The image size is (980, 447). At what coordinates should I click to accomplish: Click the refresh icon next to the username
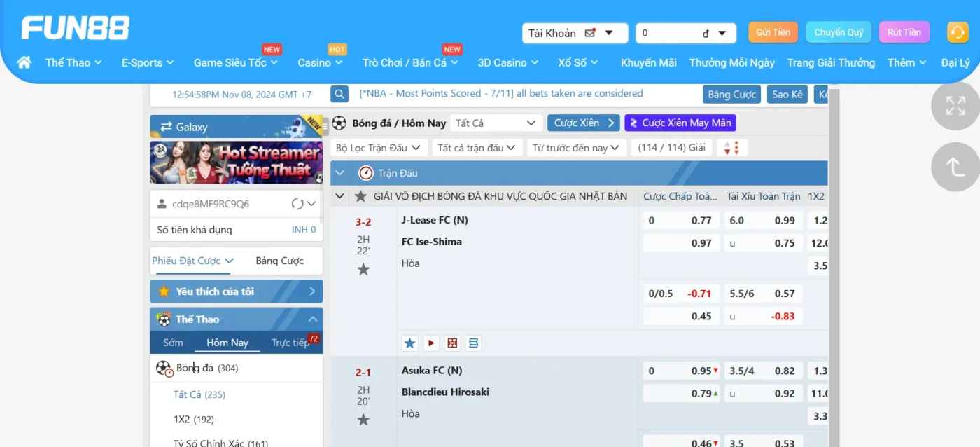tap(297, 203)
